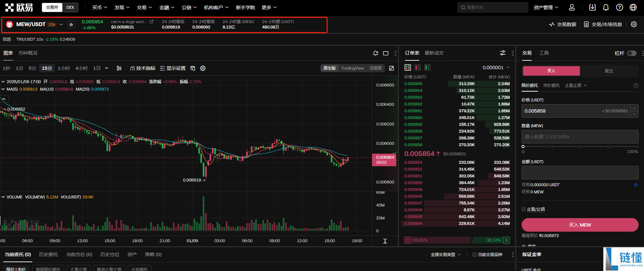Image resolution: width=644 pixels, height=271 pixels.
Task: Expand the chart to fullscreen
Action: 391,68
